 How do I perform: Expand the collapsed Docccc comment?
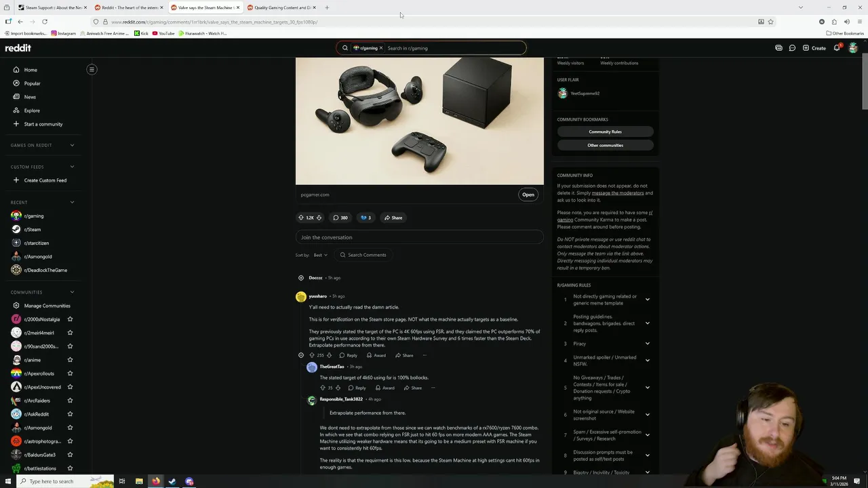pos(301,278)
